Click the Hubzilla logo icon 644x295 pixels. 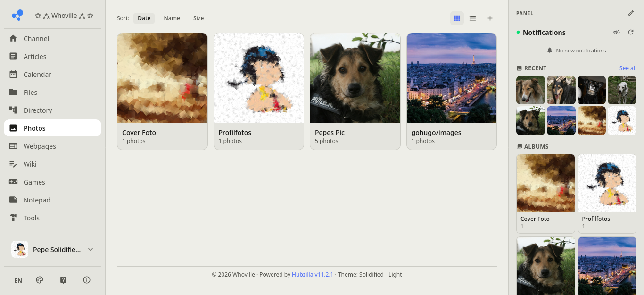[17, 15]
